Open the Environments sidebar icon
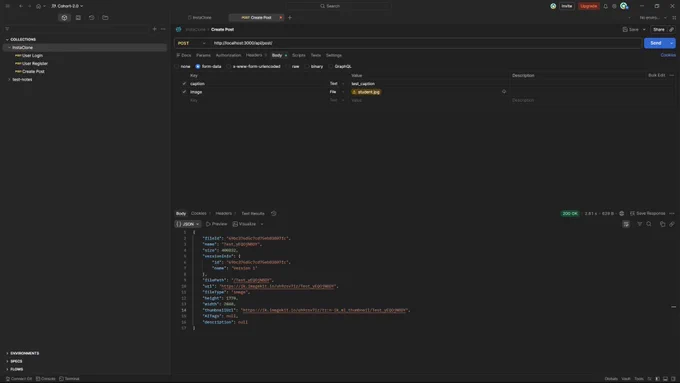 [x=78, y=18]
